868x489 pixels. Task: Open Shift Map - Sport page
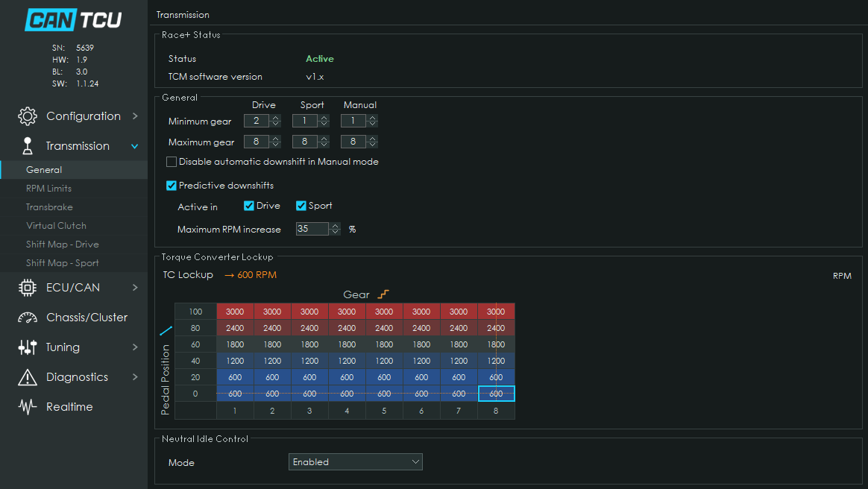tap(74, 263)
